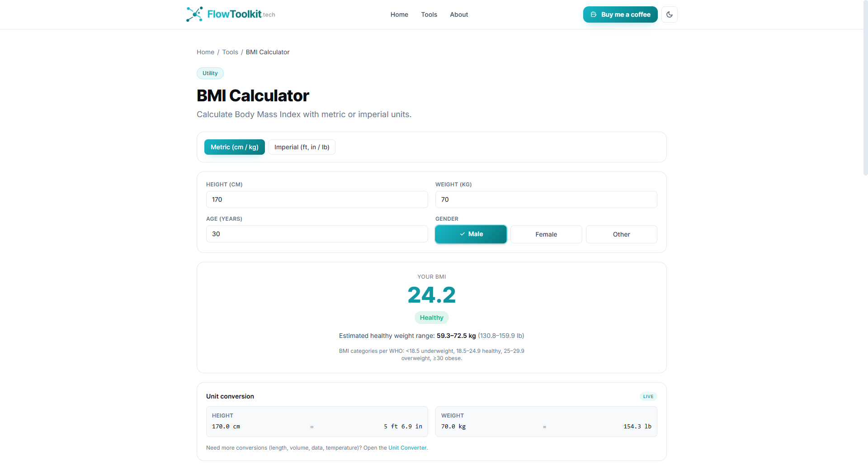Focus the Height (cm) input field
Screen dimensions: 868x470
(x=317, y=199)
